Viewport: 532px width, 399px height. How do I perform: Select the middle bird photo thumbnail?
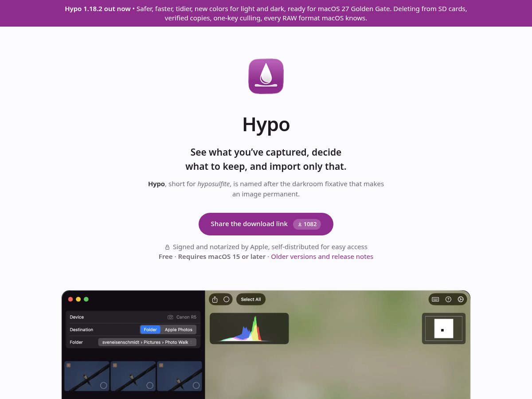click(x=133, y=376)
